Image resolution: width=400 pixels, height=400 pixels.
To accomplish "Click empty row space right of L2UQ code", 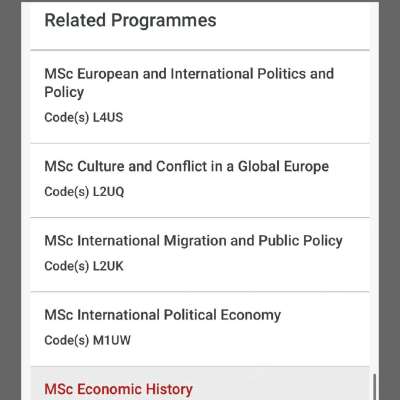I will tap(247, 192).
